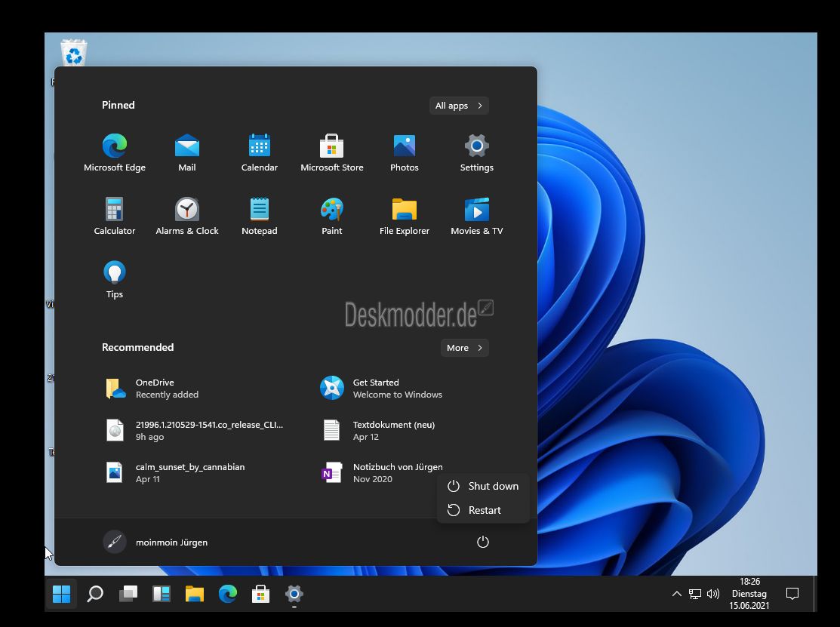Open Alarms & Clock

pyautogui.click(x=187, y=217)
